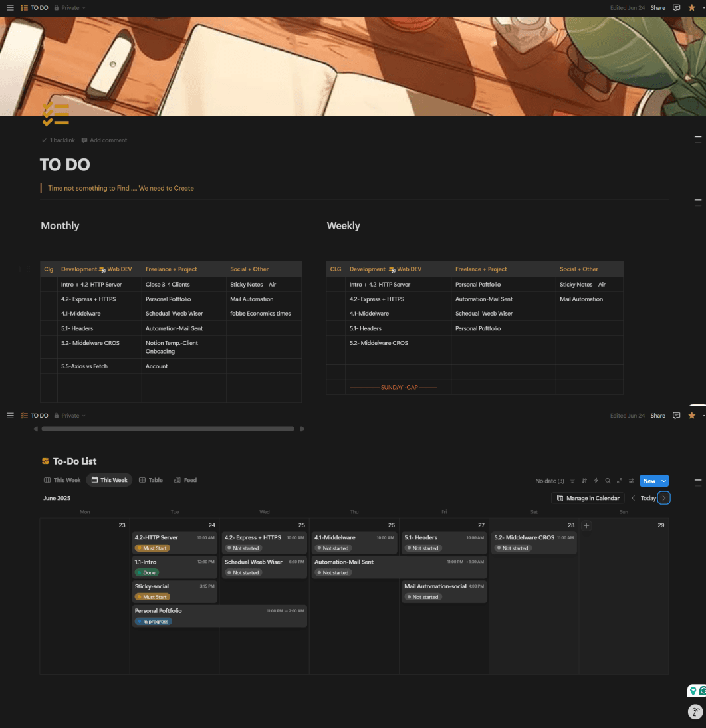Click the horizontal scrollbar's right arrow
The height and width of the screenshot is (728, 706).
(302, 429)
